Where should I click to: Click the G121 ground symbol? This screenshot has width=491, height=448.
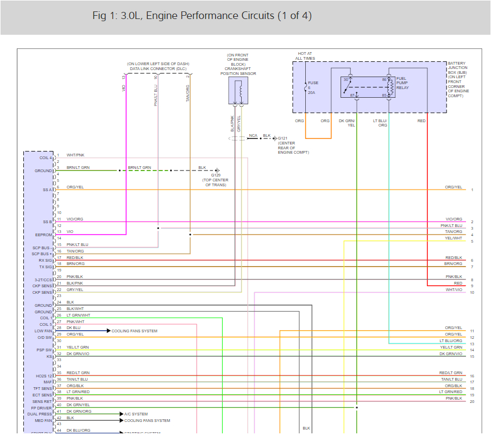tap(274, 138)
